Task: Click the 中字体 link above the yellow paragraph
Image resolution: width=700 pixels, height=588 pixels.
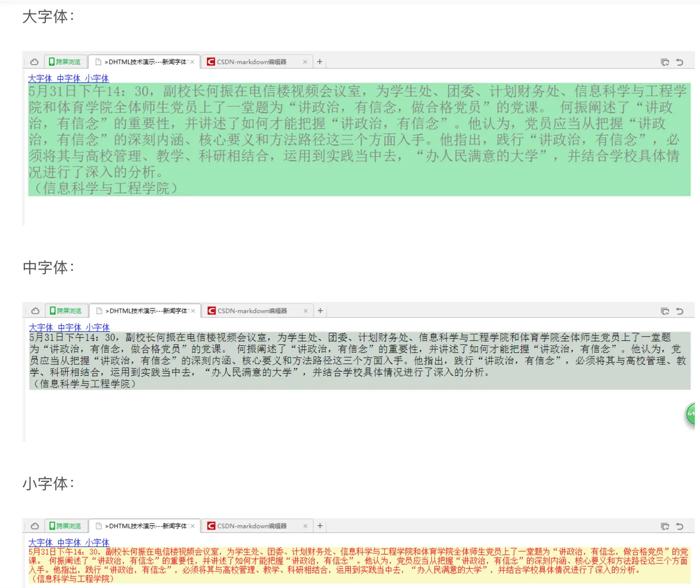Action: [x=69, y=543]
